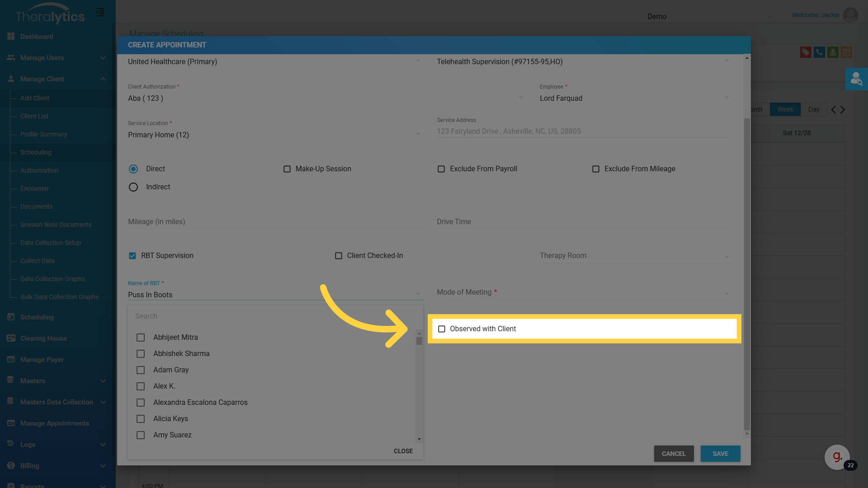This screenshot has height=488, width=868.
Task: Collapse sidebar with the menu toggle icon
Action: point(100,12)
